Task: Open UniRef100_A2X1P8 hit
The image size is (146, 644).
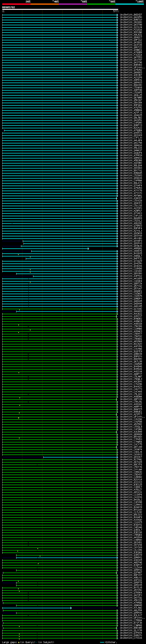Action: point(131,78)
